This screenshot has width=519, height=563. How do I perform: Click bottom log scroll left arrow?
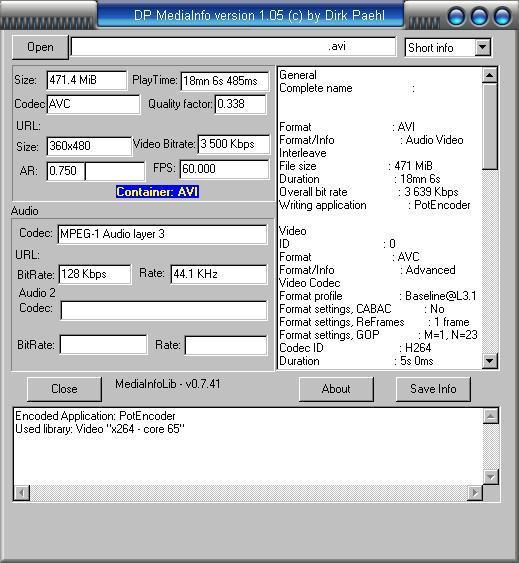pos(22,492)
